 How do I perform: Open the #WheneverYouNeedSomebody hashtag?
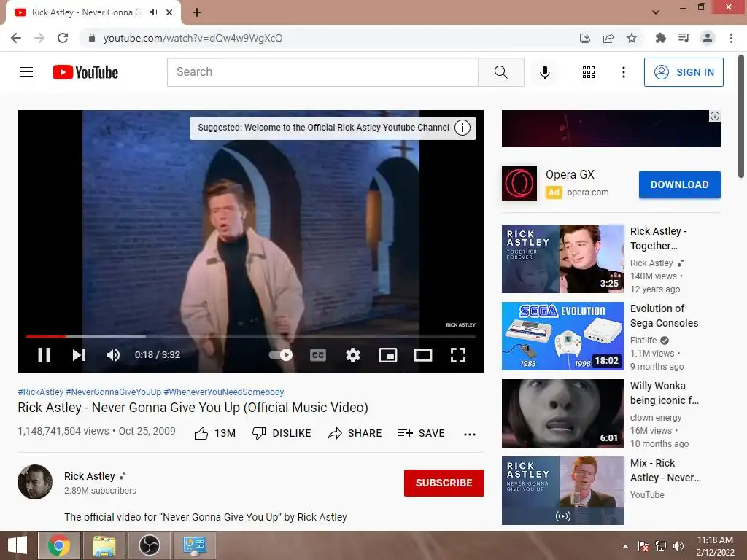224,392
